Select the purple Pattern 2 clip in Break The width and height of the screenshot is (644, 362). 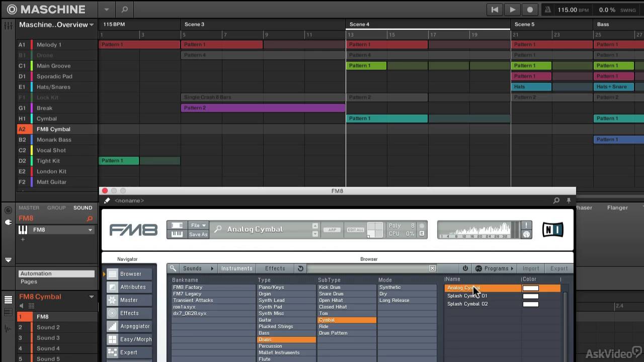263,108
